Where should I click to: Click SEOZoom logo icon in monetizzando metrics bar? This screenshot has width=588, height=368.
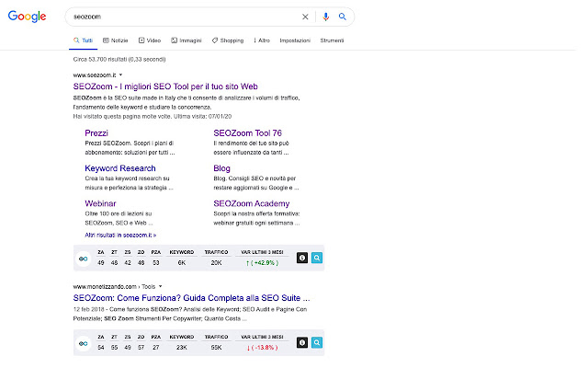pyautogui.click(x=84, y=343)
